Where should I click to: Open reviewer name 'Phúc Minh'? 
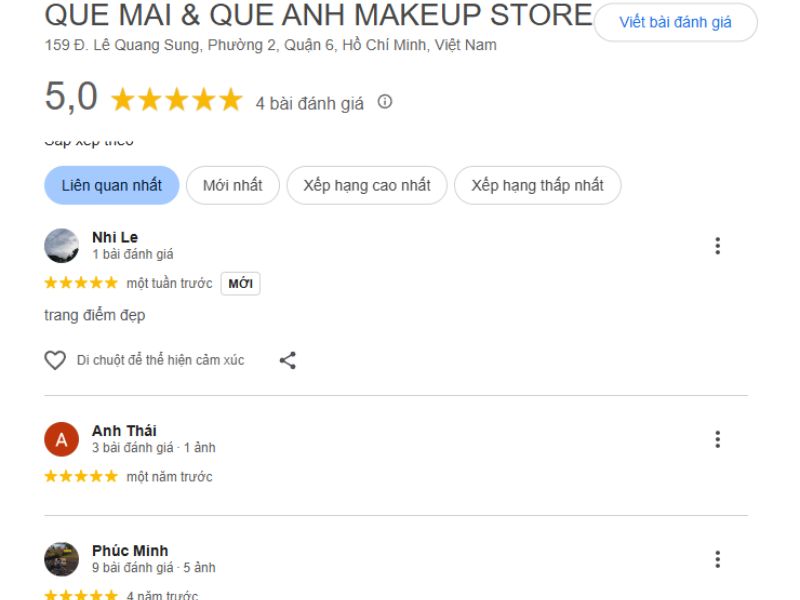[130, 551]
